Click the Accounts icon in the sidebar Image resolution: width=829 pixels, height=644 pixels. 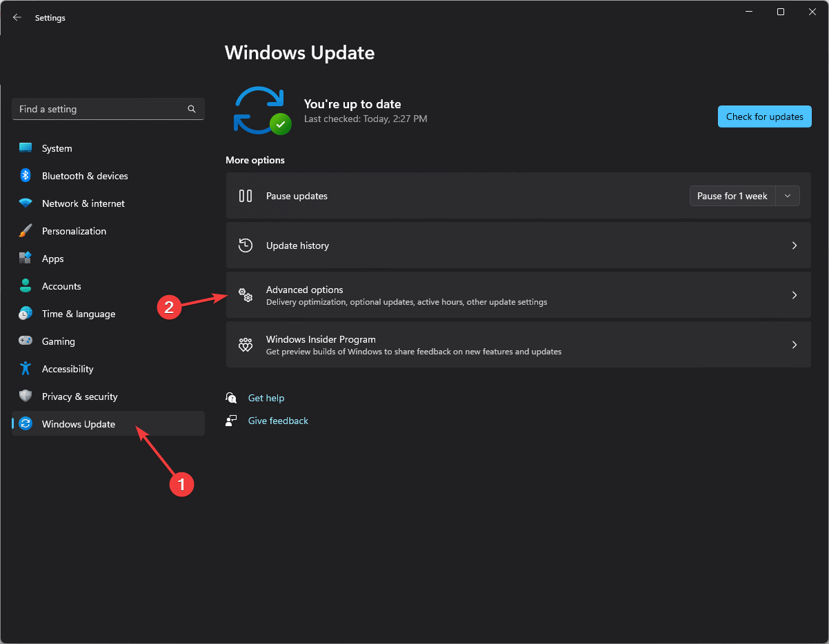pyautogui.click(x=25, y=285)
